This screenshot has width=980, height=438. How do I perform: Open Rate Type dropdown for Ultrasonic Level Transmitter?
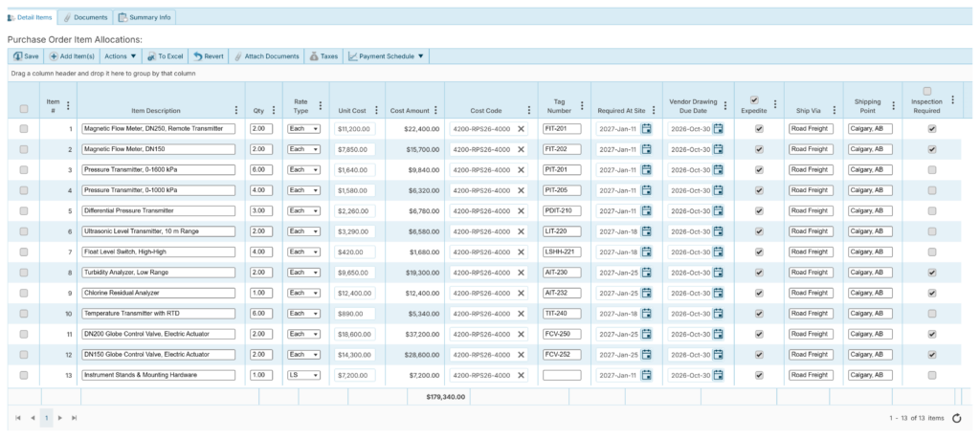point(303,231)
